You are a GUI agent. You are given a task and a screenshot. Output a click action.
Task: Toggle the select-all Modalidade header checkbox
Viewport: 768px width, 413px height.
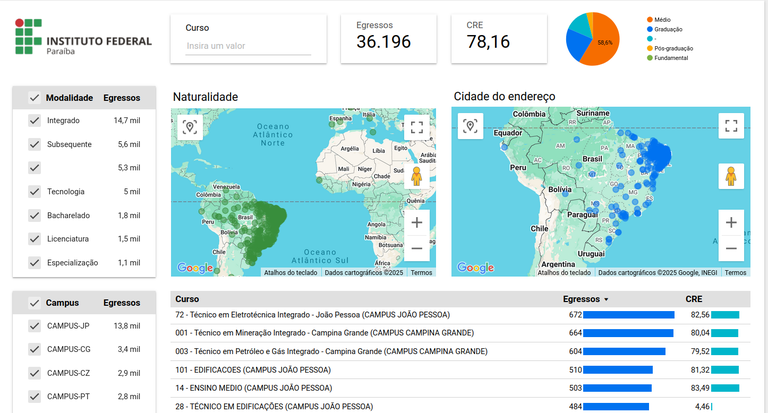click(x=34, y=98)
